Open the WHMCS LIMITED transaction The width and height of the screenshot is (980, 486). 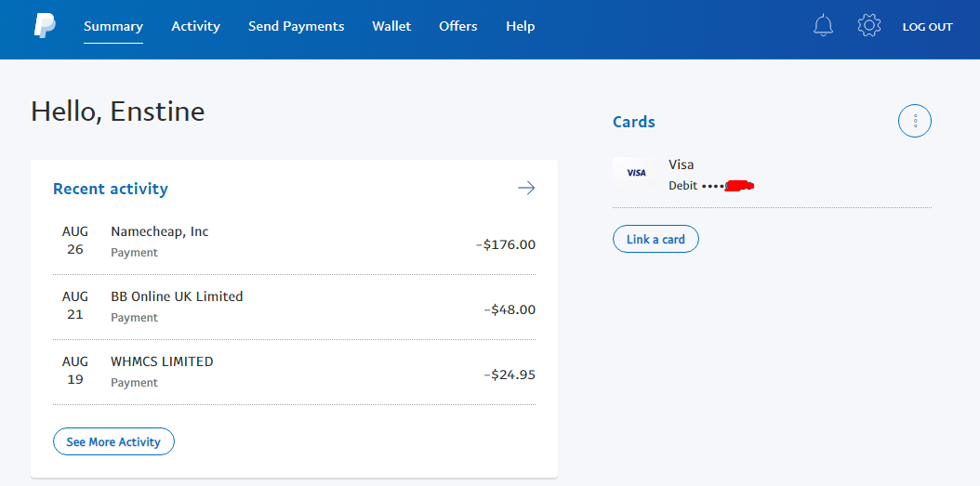tap(294, 372)
